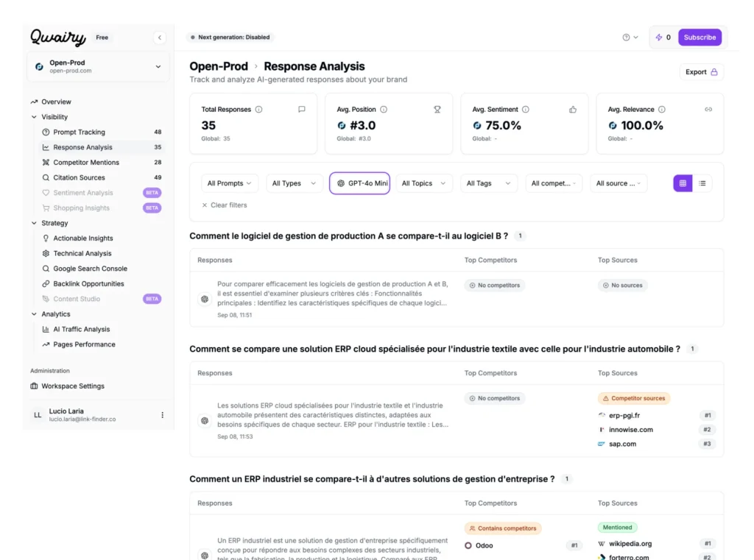Click the link icon in Avg. Relevance

[x=708, y=109]
